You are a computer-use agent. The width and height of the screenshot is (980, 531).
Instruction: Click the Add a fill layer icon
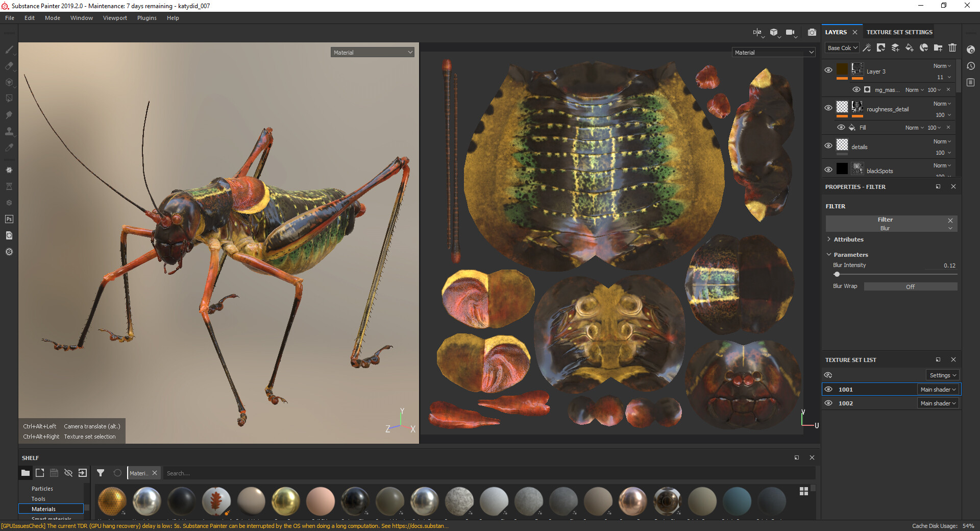point(909,47)
